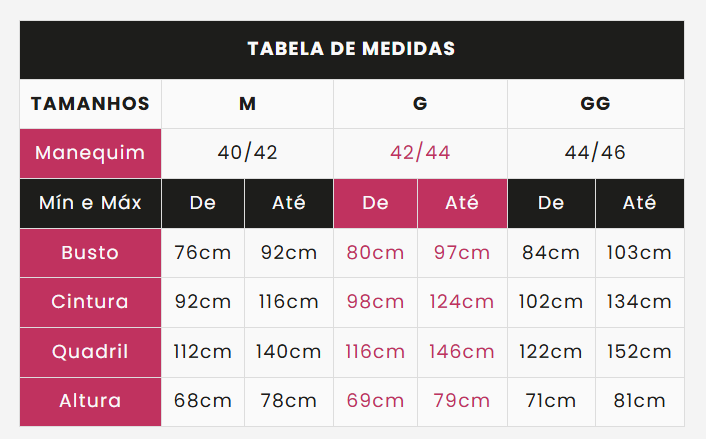706x439 pixels.
Task: Click the 112cm quadril value
Action: (203, 352)
